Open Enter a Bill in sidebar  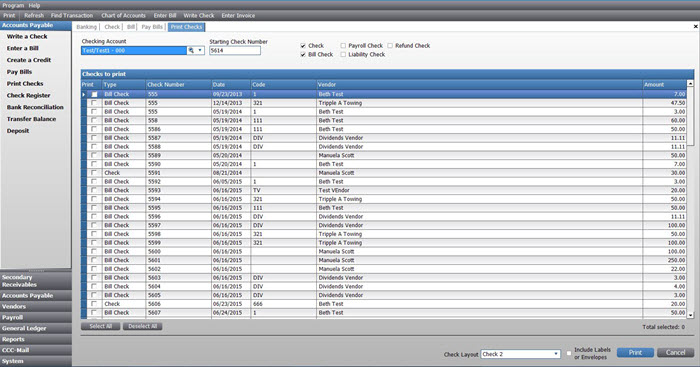click(x=23, y=48)
